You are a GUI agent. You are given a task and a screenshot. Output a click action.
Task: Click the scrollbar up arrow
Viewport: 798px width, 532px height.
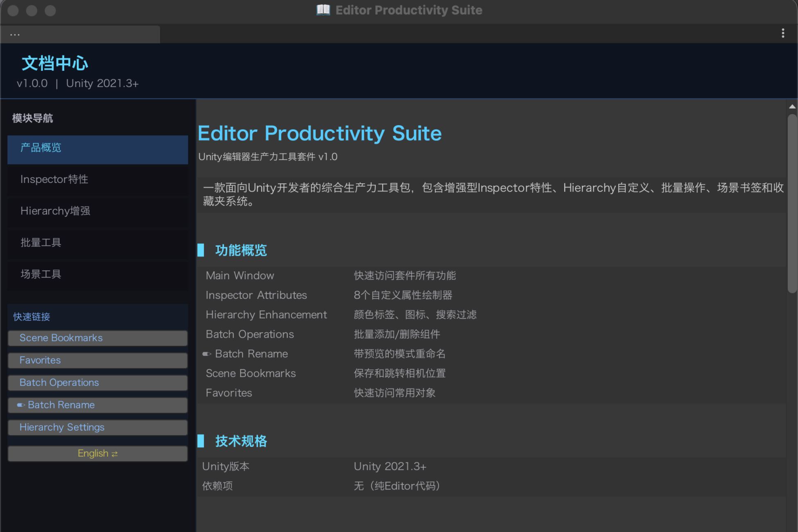click(792, 106)
